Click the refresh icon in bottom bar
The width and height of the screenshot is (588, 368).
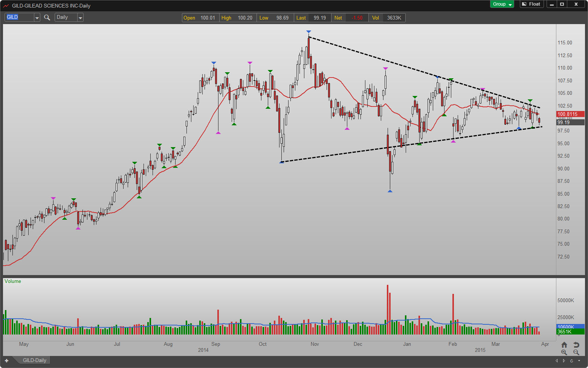(571, 360)
